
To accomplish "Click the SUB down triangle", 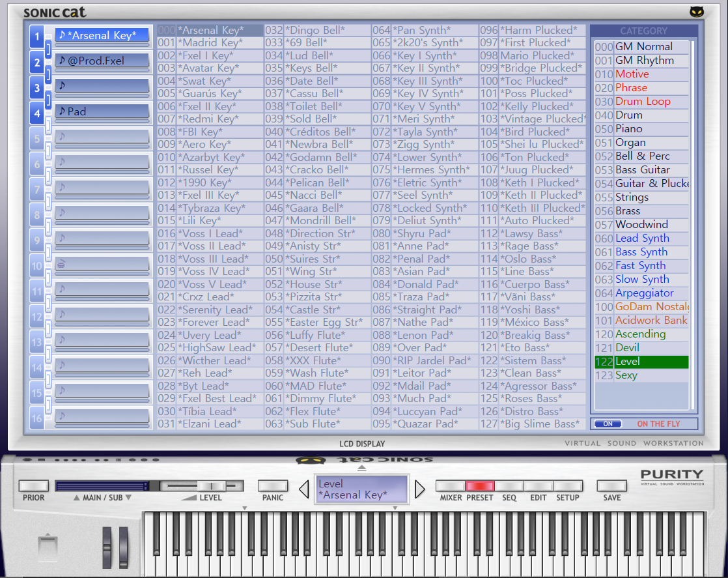I will tap(129, 498).
